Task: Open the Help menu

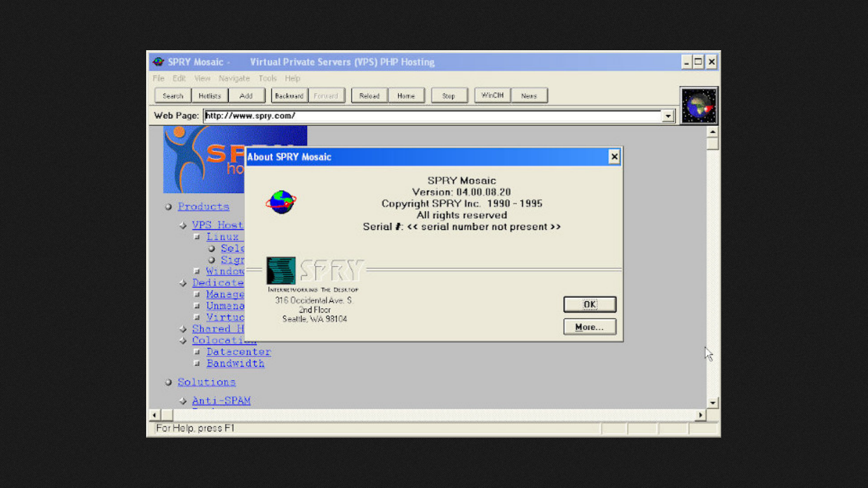Action: coord(292,78)
